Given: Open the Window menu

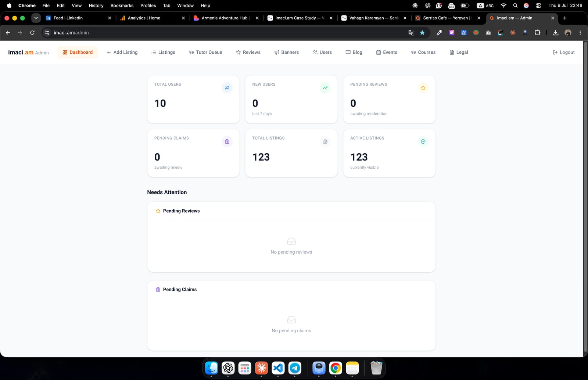Looking at the screenshot, I should click(185, 6).
